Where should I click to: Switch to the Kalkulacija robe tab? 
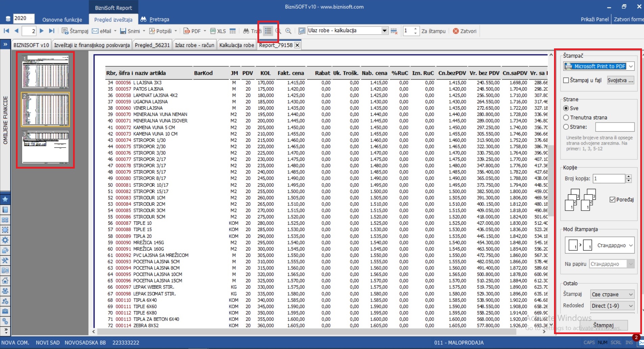coord(236,45)
